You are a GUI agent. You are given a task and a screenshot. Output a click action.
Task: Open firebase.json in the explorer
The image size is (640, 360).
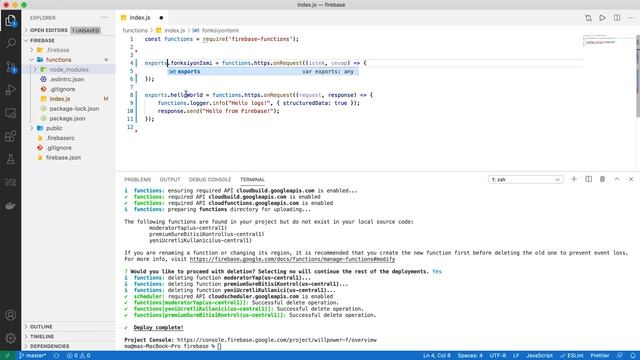coord(69,158)
